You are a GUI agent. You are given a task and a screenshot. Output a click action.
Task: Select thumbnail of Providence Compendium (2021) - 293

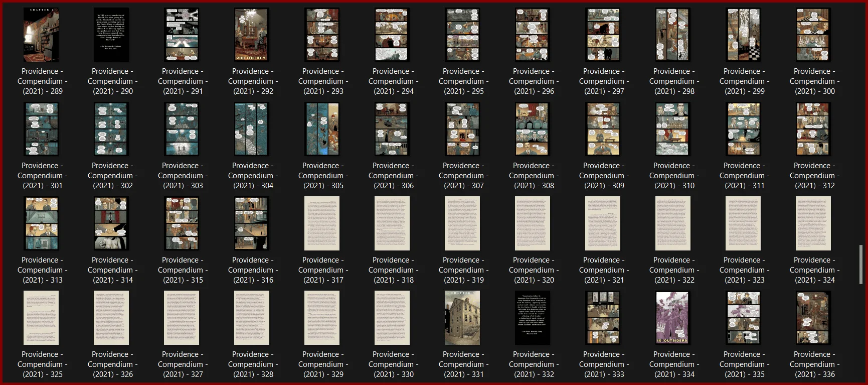point(322,35)
